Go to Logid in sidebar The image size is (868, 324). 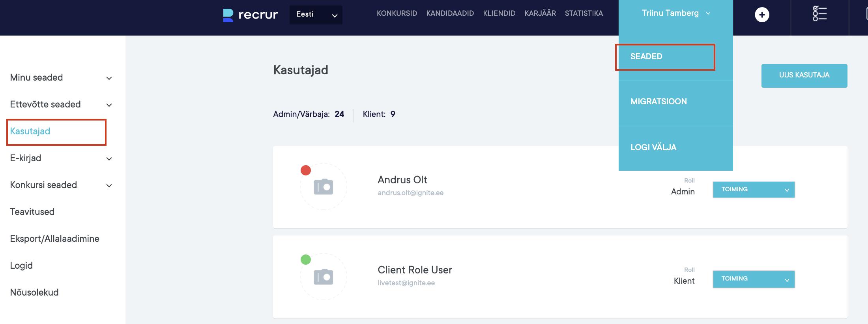pos(21,266)
